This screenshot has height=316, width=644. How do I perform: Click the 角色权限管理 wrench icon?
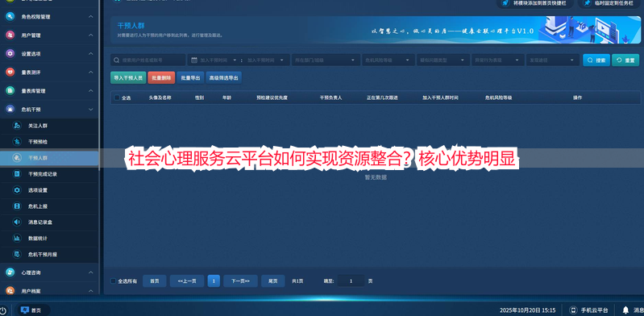pos(10,17)
